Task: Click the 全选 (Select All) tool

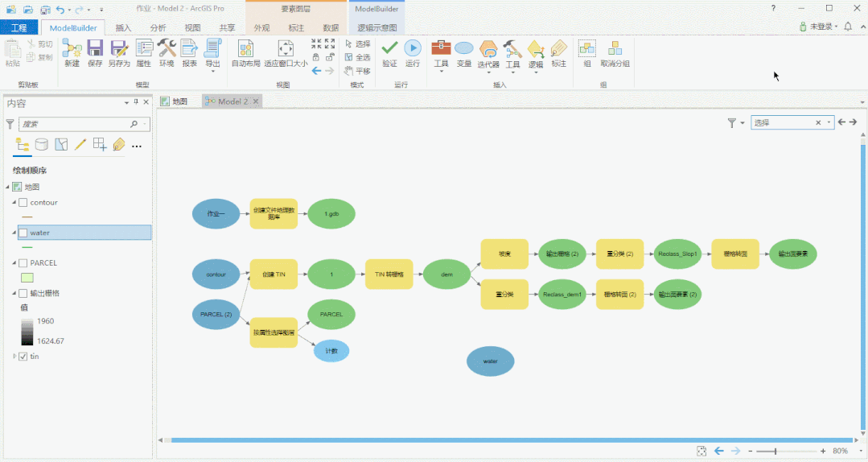Action: [x=357, y=57]
